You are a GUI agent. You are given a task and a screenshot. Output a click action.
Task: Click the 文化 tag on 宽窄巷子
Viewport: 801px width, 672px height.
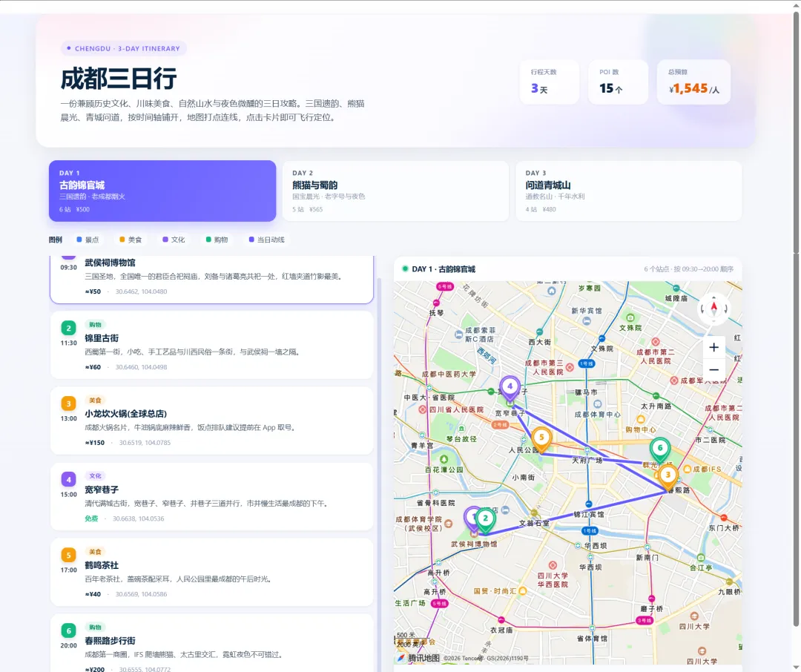95,475
